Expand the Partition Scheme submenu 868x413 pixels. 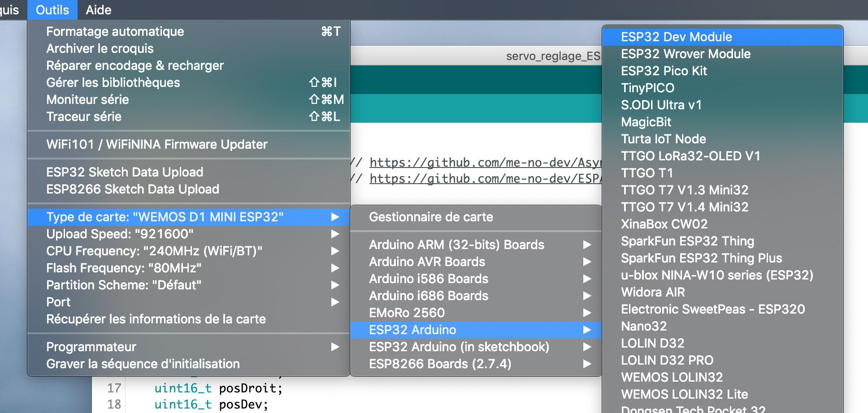[189, 285]
